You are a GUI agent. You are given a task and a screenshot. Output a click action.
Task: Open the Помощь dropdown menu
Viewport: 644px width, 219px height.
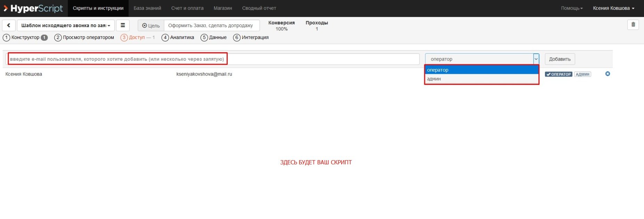click(572, 8)
